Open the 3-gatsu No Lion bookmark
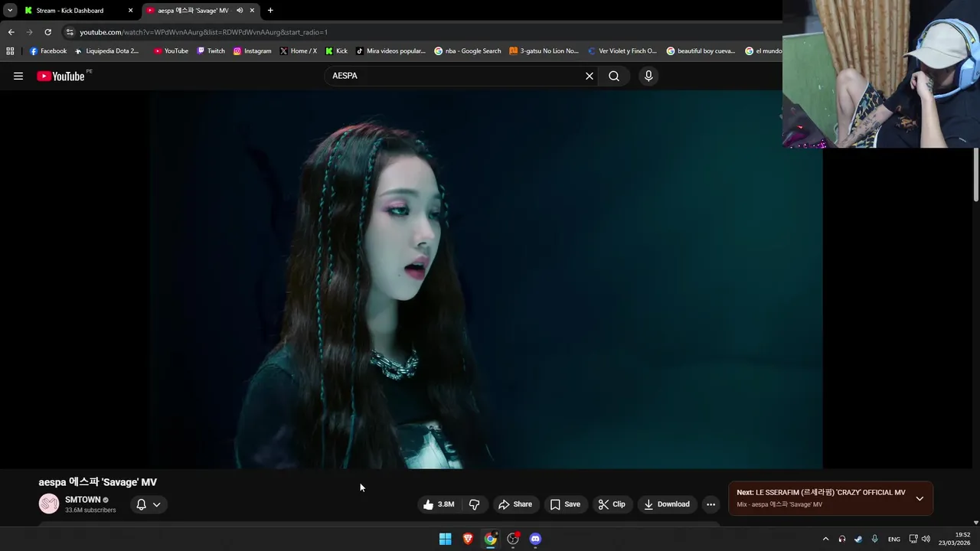The image size is (980, 551). [x=544, y=51]
